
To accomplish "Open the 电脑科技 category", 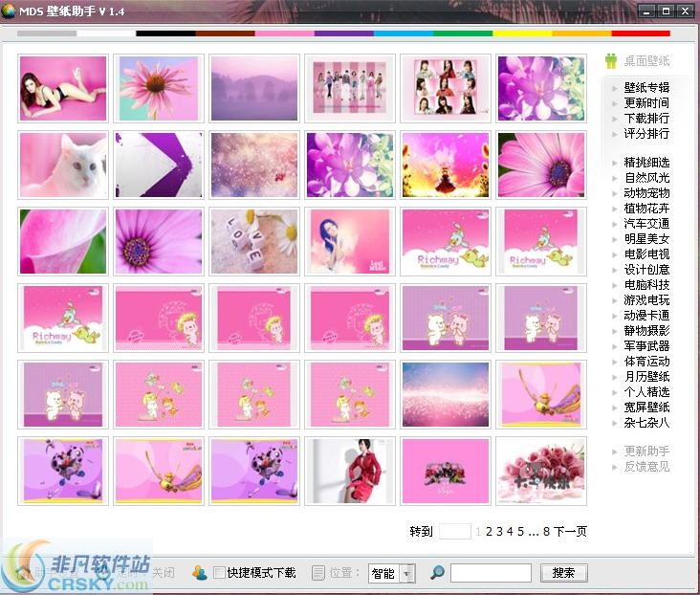I will pyautogui.click(x=646, y=284).
